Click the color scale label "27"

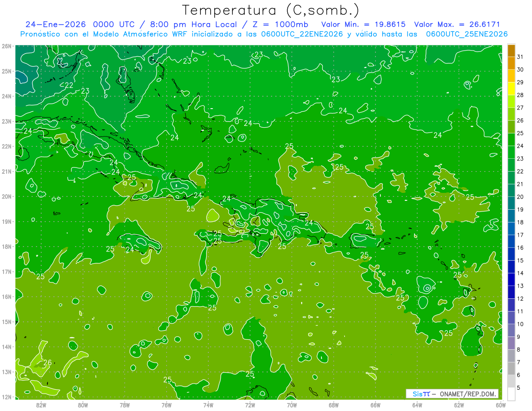click(520, 108)
